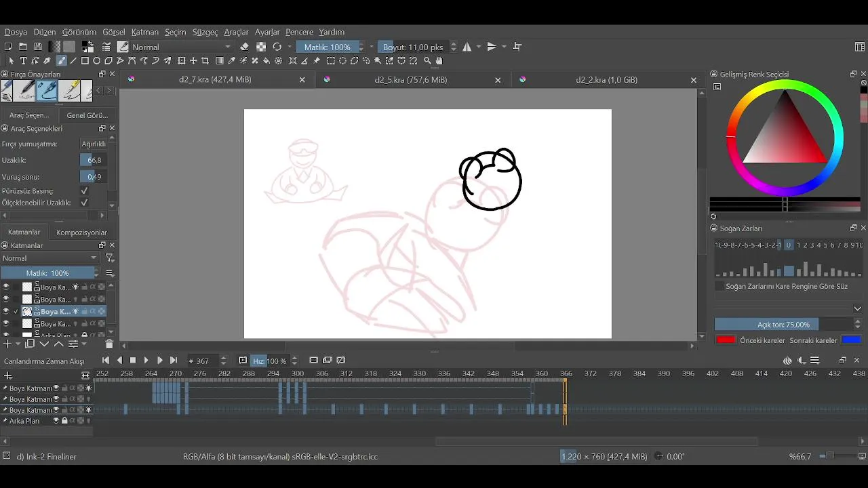Activate horizontal mirror tool
Image resolution: width=868 pixels, height=488 pixels.
(467, 47)
